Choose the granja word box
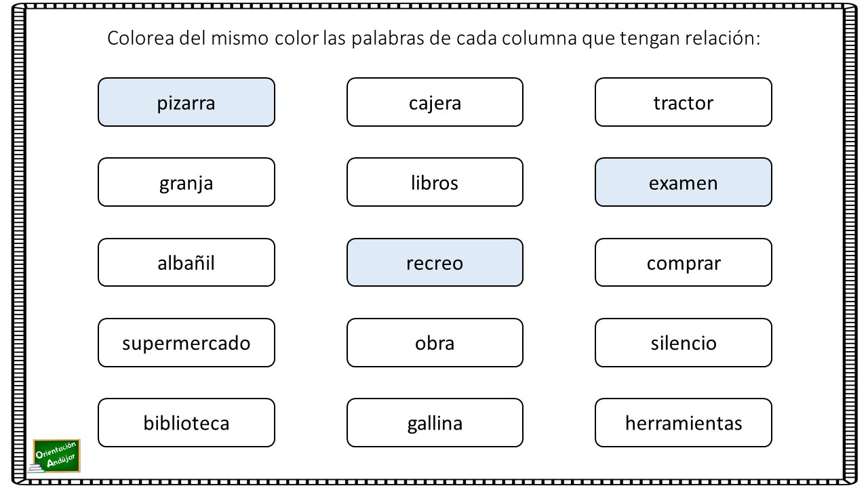 pyautogui.click(x=186, y=182)
